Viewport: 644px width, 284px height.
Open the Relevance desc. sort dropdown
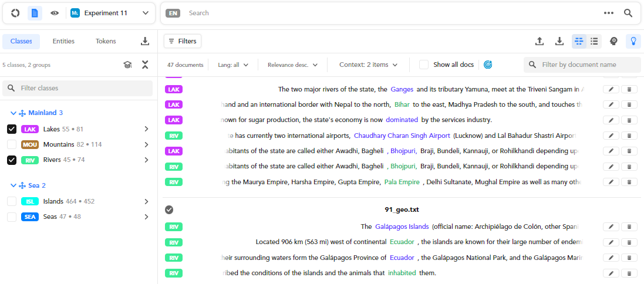tap(292, 65)
